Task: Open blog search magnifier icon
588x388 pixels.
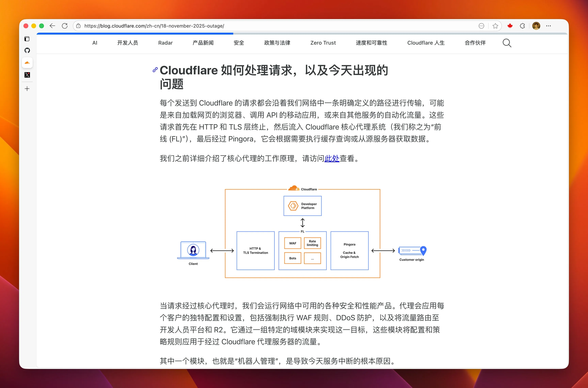Action: (x=507, y=43)
